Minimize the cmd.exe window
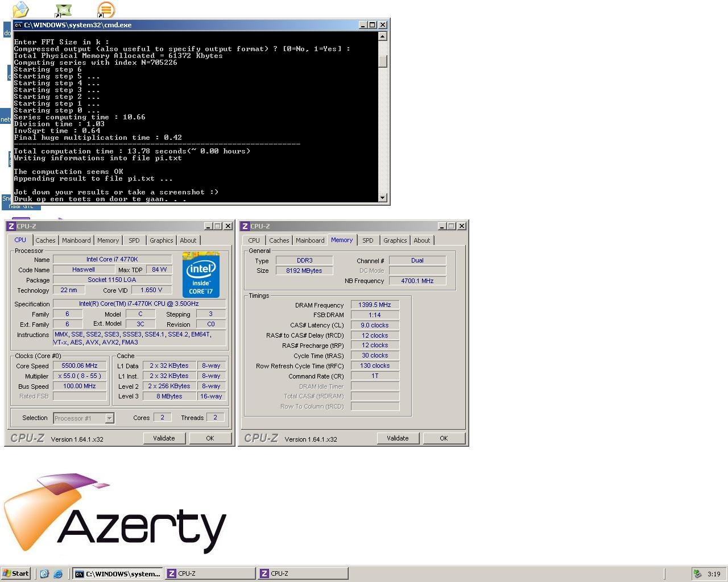The width and height of the screenshot is (728, 582). click(363, 25)
